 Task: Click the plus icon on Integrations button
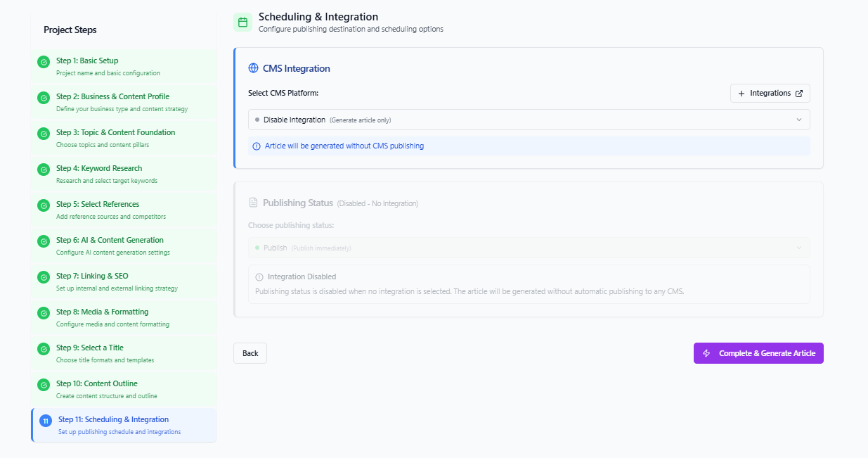coord(741,94)
